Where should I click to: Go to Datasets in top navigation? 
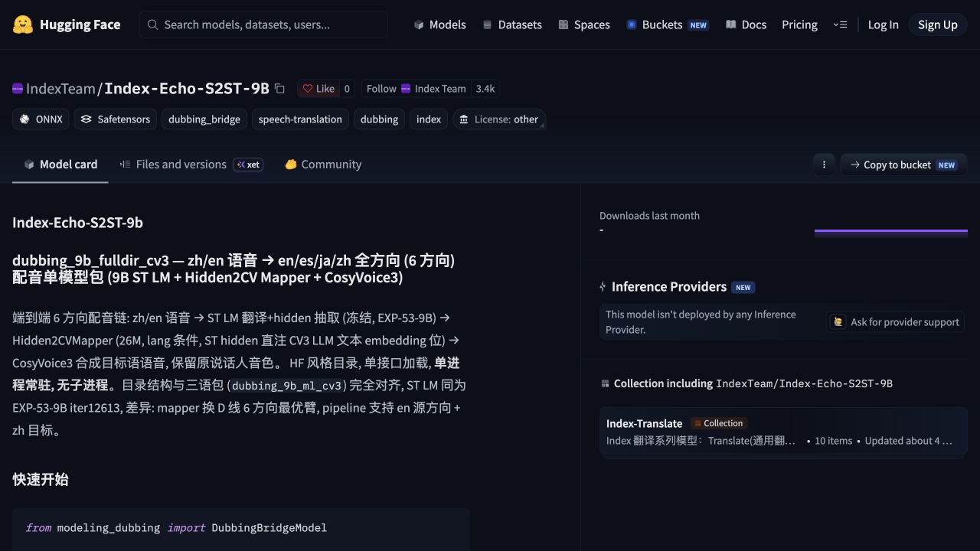pos(512,24)
